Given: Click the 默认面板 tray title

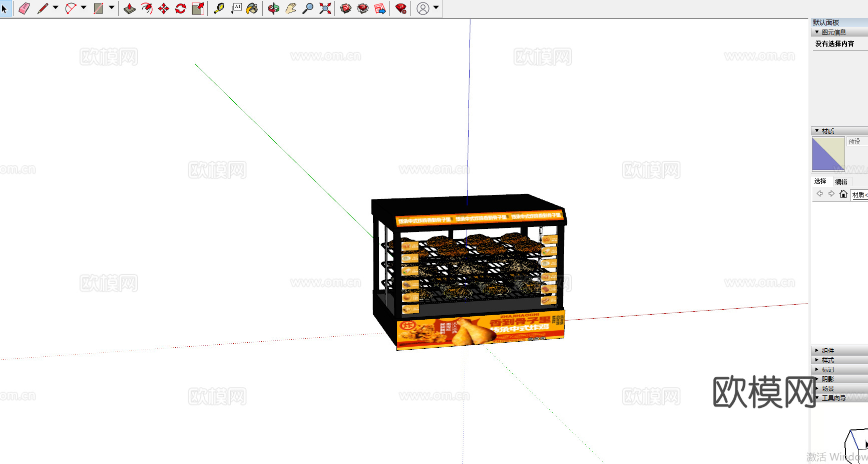Looking at the screenshot, I should [826, 23].
